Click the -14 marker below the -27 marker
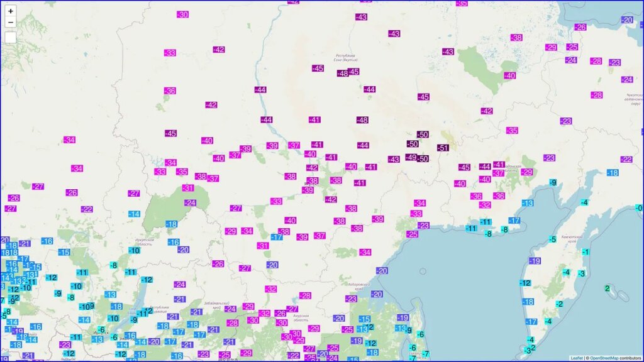This screenshot has height=362, width=644. pyautogui.click(x=134, y=214)
